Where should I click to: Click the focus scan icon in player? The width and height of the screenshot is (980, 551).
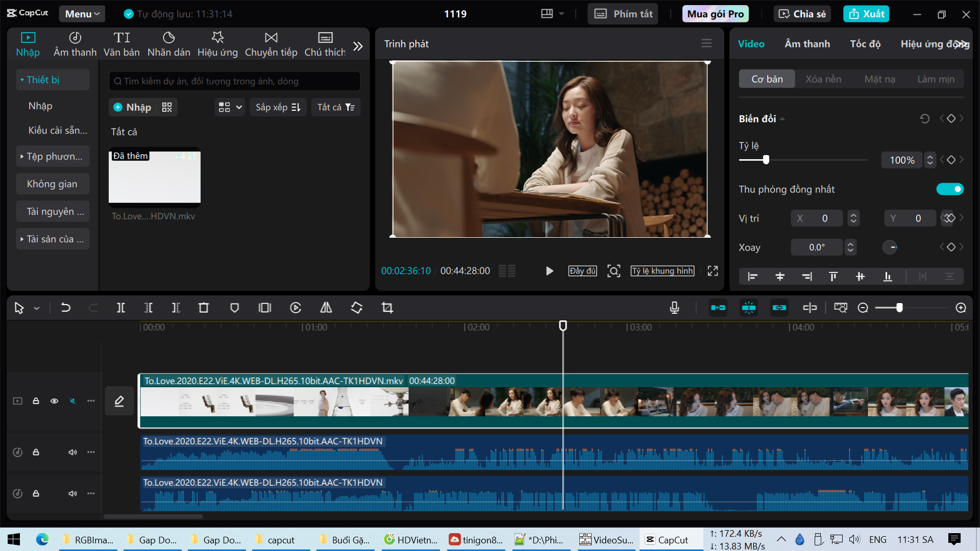coord(614,271)
